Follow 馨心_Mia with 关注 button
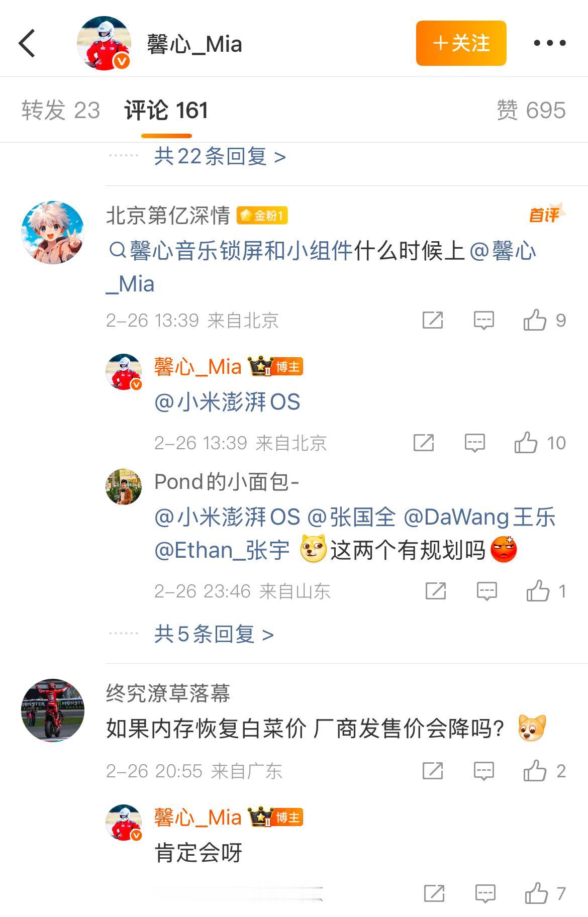The image size is (588, 917). [461, 43]
